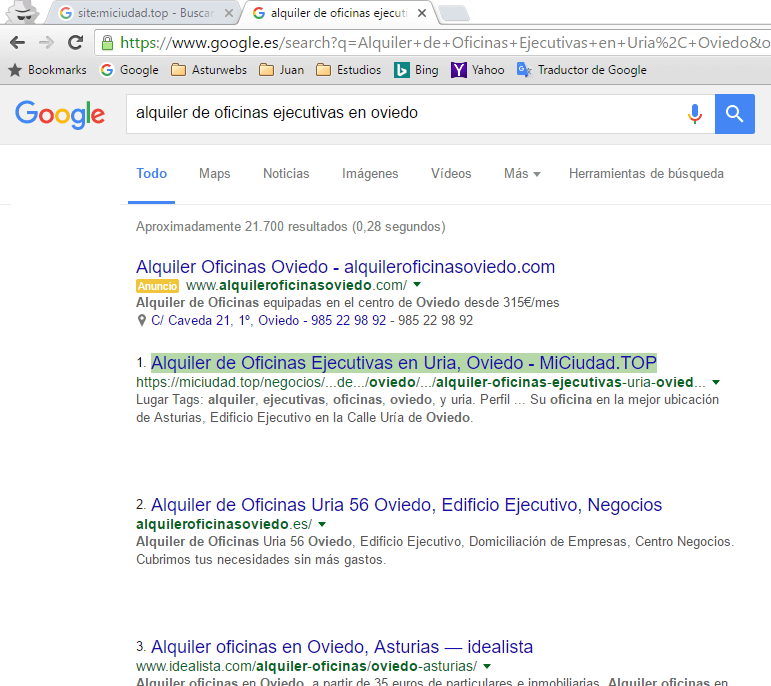Select the Maps search tab
The width and height of the screenshot is (771, 686).
[214, 174]
